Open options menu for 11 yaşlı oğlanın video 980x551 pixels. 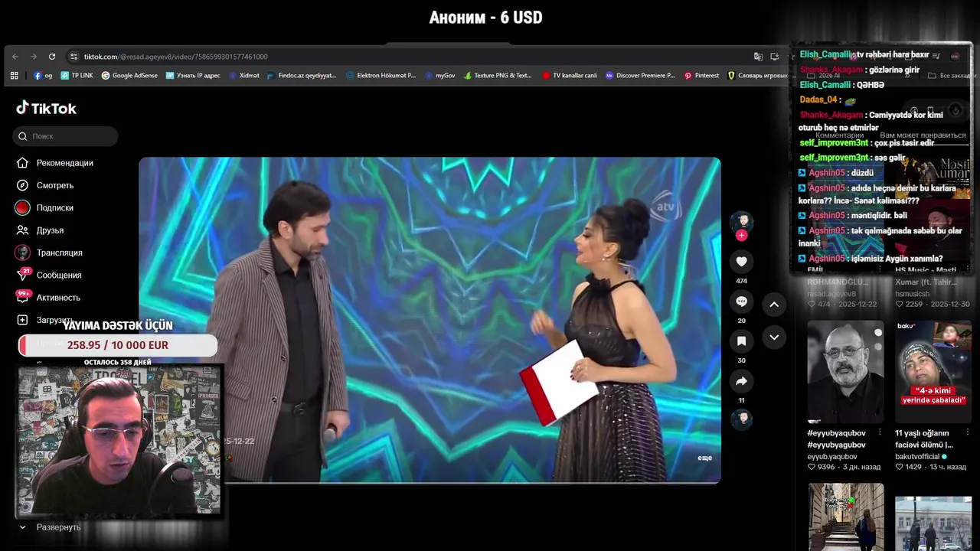(x=967, y=433)
